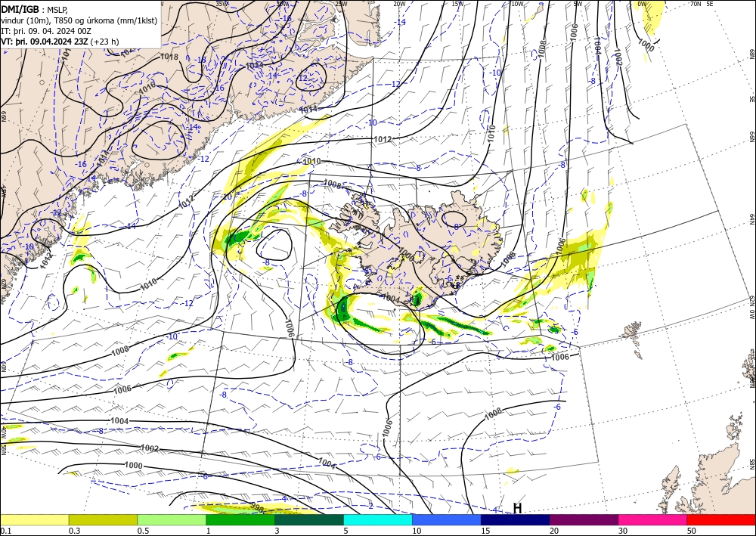
Task: Click the pink 30–50 legend swatch
Action: pyautogui.click(x=653, y=519)
